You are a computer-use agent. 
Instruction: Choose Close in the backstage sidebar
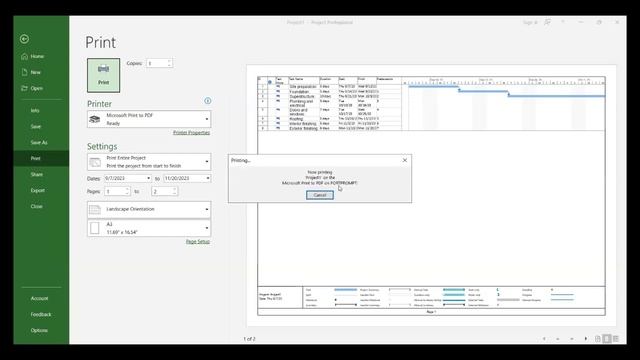41,206
